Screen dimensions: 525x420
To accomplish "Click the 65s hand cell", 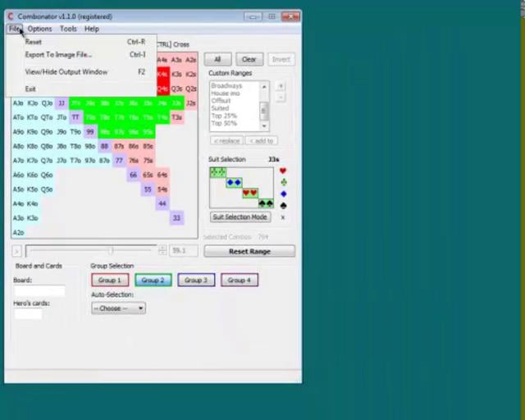I will (148, 175).
